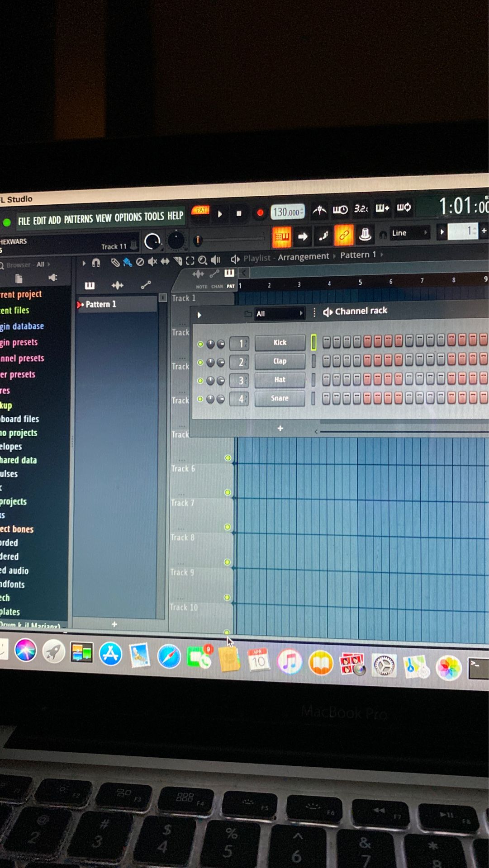Image resolution: width=489 pixels, height=868 pixels.
Task: Click the Pattern 1 breadcrumb in Playlist title
Action: [358, 255]
